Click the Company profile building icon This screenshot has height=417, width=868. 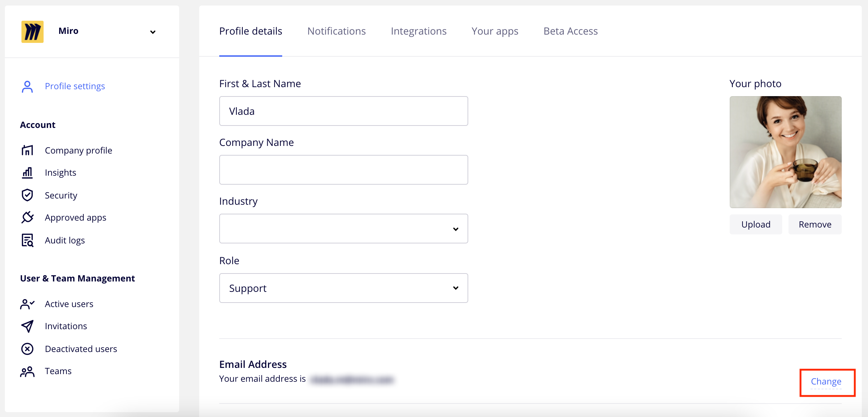27,150
